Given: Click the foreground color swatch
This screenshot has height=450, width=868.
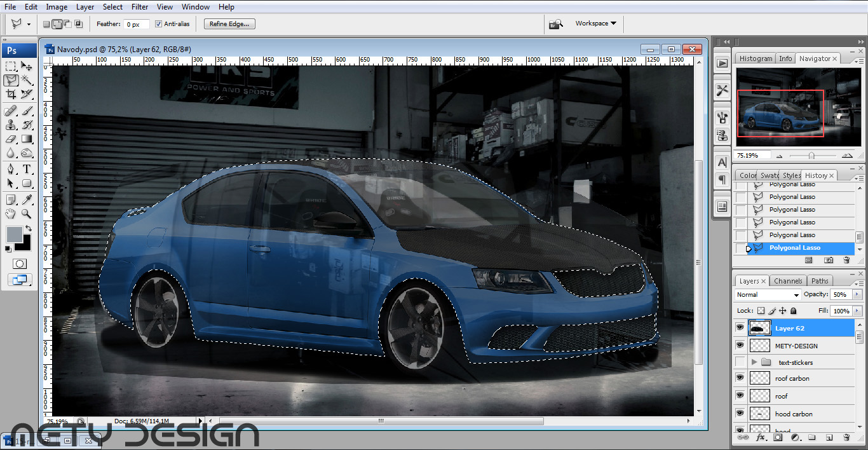Looking at the screenshot, I should tap(14, 235).
